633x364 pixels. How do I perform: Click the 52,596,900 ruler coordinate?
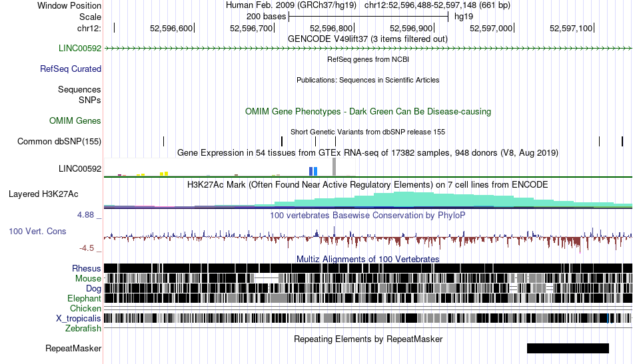point(411,28)
